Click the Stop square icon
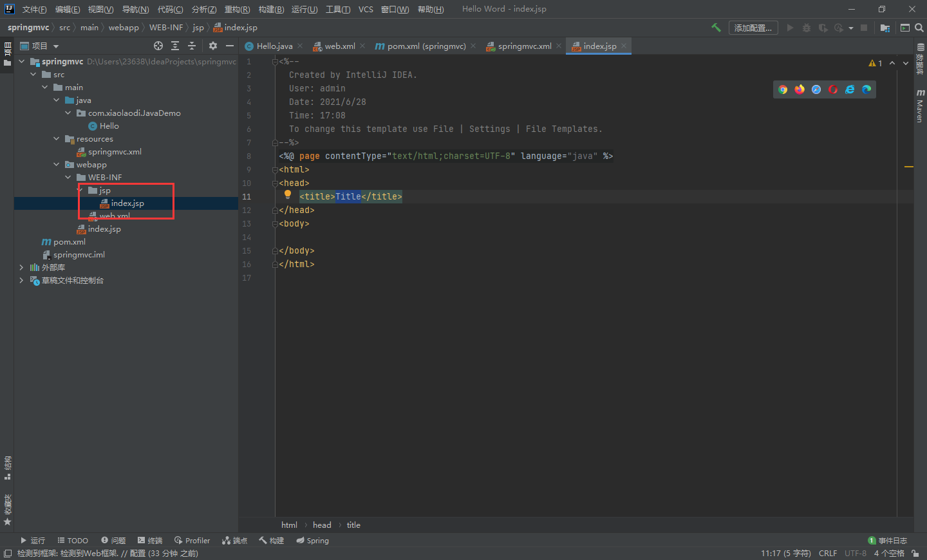The width and height of the screenshot is (927, 560). click(864, 28)
